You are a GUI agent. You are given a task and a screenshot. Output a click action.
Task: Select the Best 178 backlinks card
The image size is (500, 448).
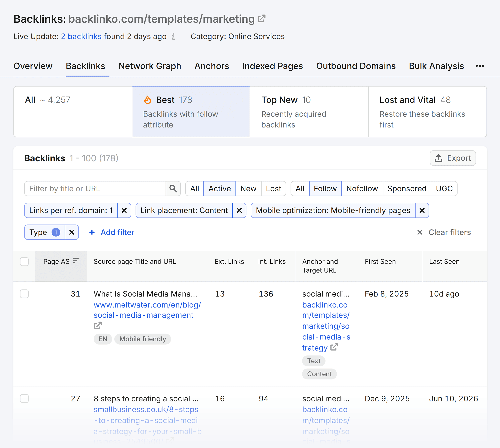point(191,112)
